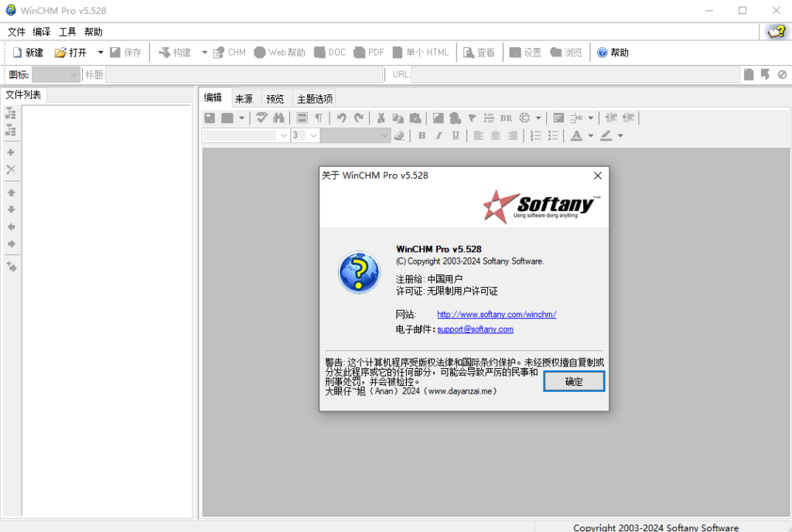Click the 设置 settings icon

coord(525,52)
